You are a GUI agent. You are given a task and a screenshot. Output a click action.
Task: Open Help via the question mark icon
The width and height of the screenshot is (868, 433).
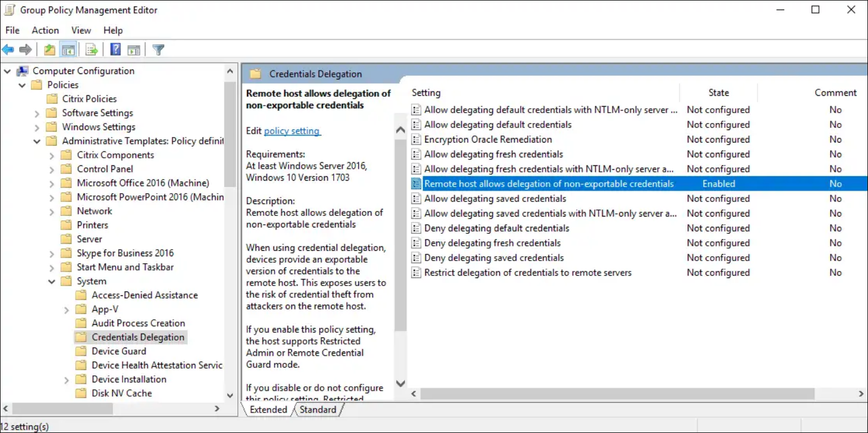click(115, 50)
